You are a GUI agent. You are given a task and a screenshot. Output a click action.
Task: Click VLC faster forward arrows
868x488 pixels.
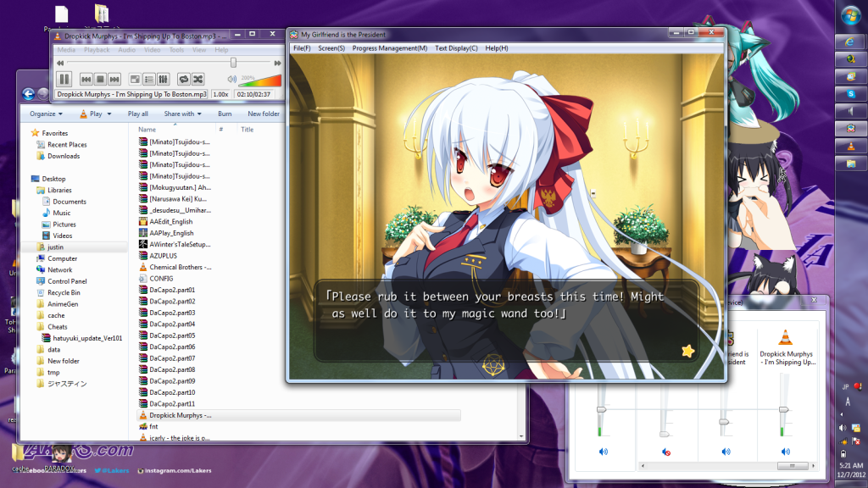pos(277,63)
